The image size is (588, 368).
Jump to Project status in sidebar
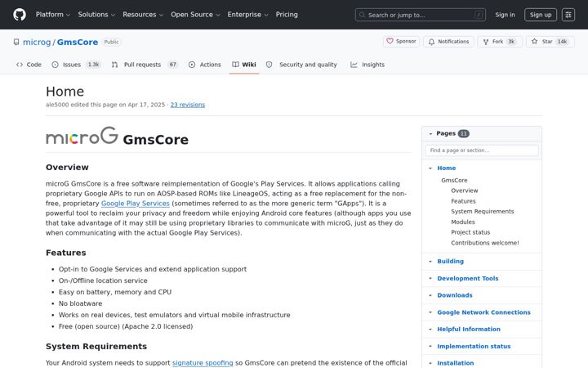(x=470, y=232)
